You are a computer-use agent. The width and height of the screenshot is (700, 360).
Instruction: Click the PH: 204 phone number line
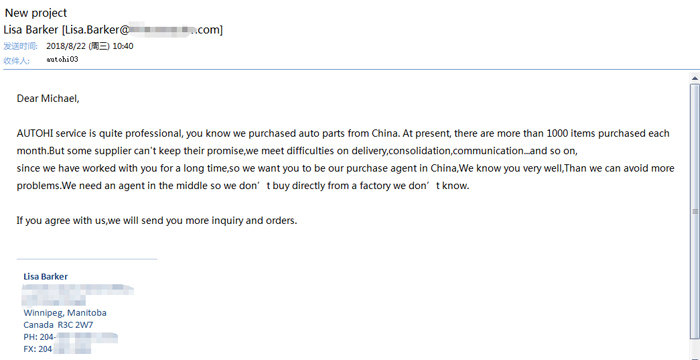(x=71, y=337)
